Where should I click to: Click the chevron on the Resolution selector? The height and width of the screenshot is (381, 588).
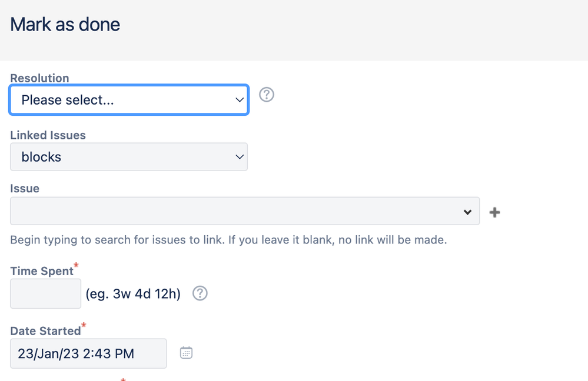coord(239,100)
